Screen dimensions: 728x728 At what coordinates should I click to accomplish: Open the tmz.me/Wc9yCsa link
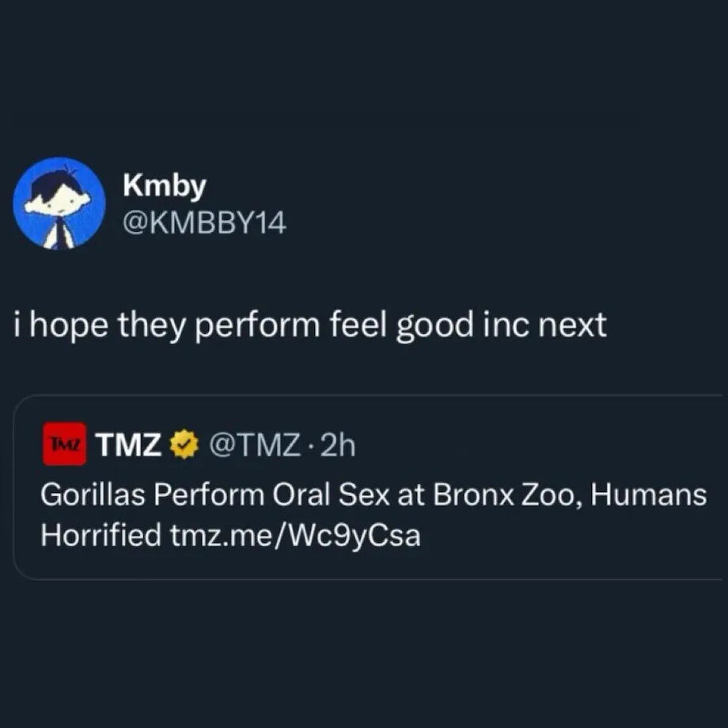(x=295, y=536)
